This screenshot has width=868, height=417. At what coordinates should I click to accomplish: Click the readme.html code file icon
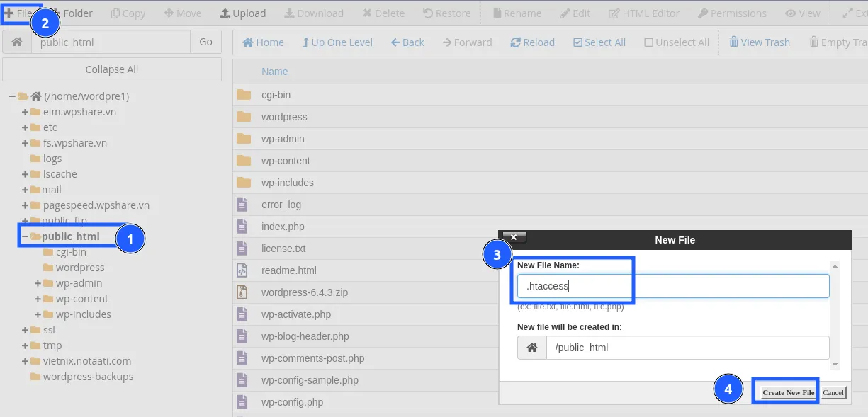point(242,270)
